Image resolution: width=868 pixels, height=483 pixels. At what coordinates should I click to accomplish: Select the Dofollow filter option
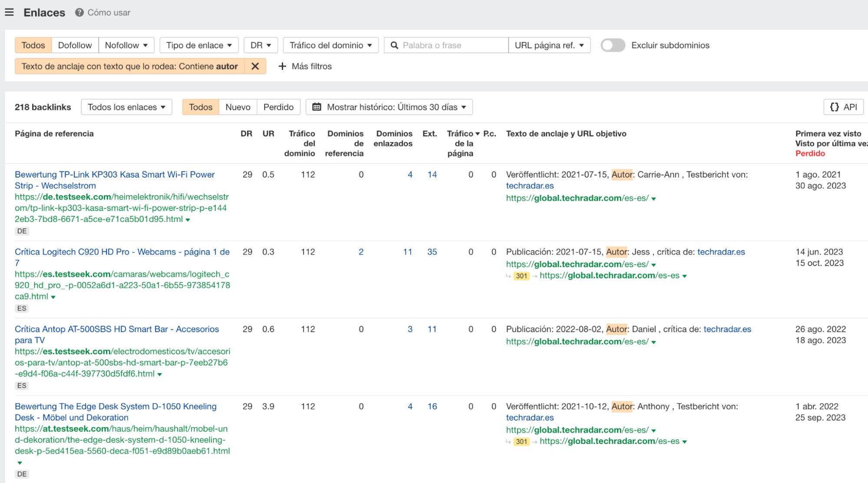[75, 45]
